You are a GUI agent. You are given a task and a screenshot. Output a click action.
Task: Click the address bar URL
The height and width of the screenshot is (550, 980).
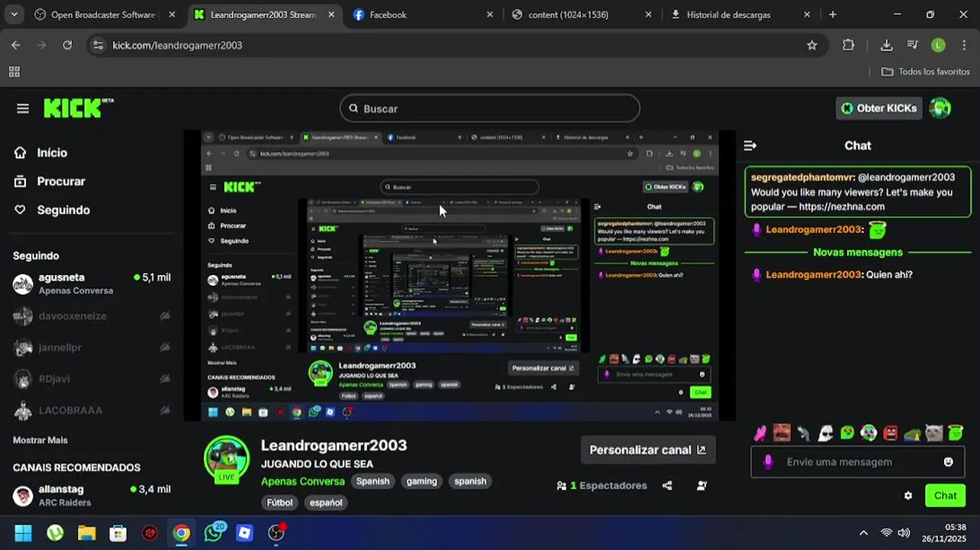(177, 45)
